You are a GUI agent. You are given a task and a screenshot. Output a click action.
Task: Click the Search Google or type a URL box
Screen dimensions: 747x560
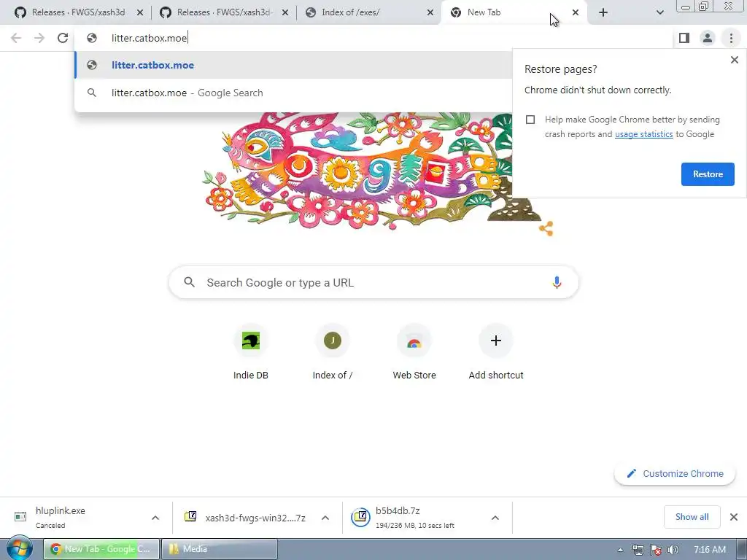click(x=373, y=283)
